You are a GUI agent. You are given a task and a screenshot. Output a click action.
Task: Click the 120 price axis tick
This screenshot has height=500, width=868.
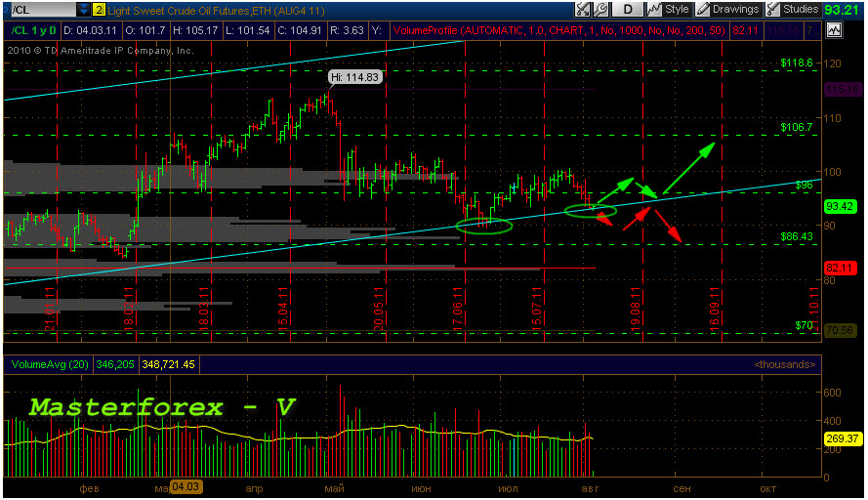pos(834,63)
